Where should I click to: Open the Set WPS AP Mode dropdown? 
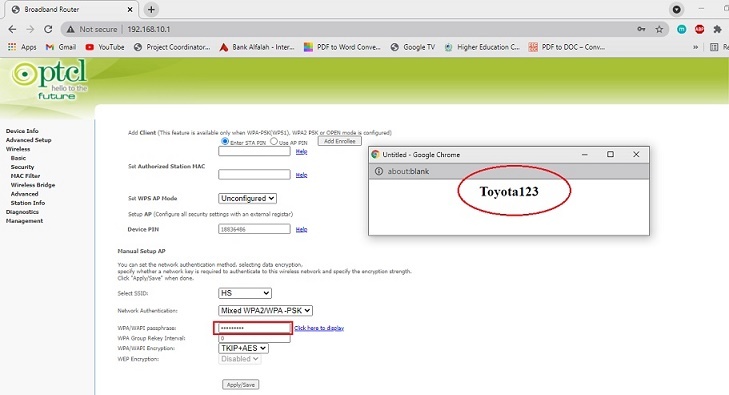[247, 198]
